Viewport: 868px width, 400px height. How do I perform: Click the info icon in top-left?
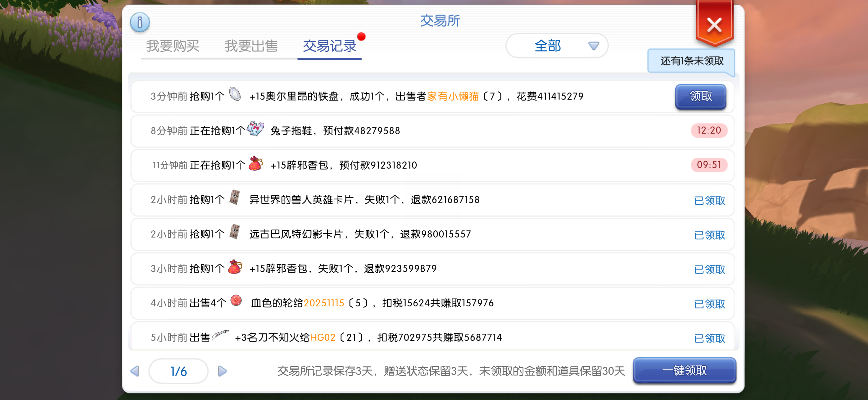tap(139, 23)
